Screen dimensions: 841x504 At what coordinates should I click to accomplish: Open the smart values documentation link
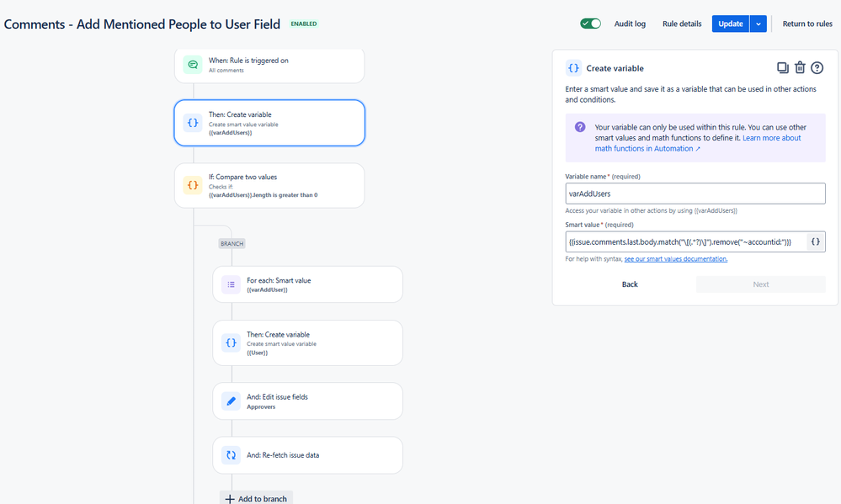pos(676,259)
